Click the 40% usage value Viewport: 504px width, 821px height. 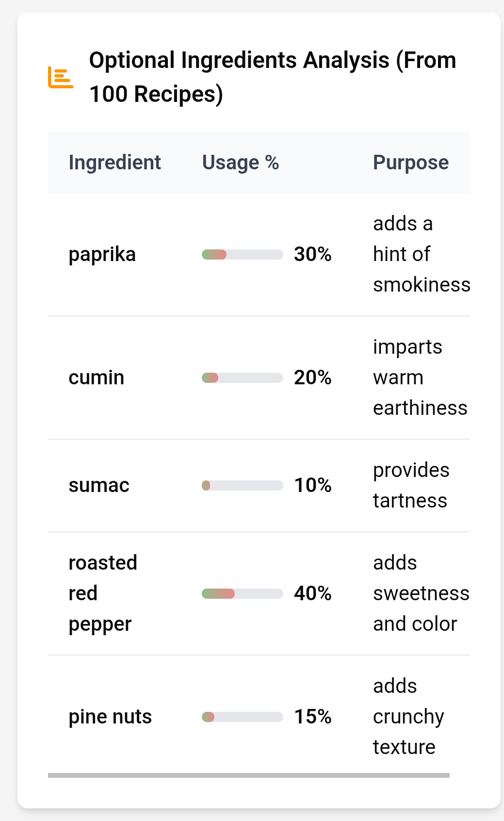point(312,593)
